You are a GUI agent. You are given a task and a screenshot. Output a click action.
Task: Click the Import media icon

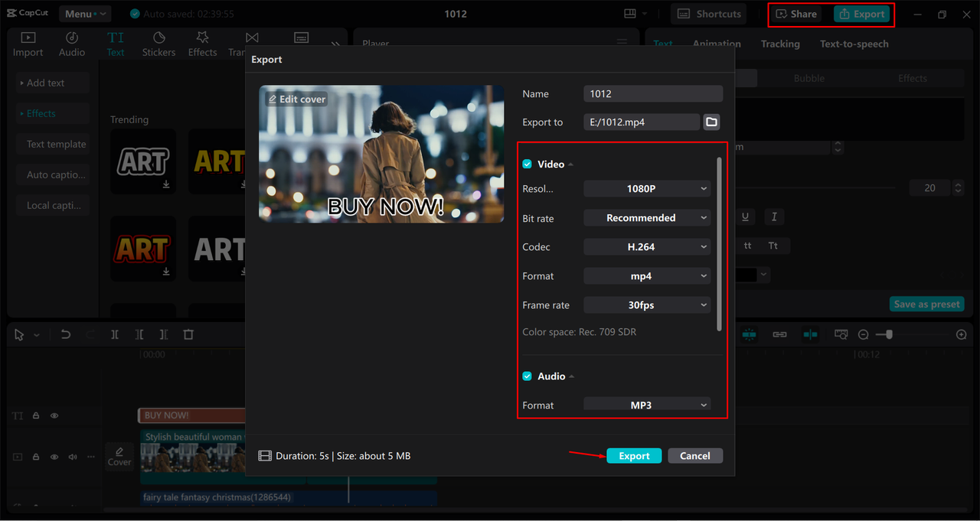coord(28,44)
